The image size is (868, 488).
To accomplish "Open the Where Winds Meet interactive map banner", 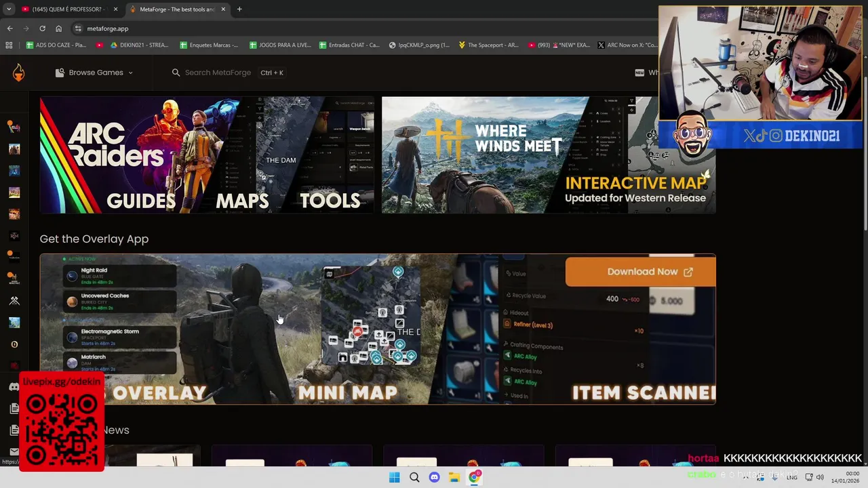I will [549, 155].
